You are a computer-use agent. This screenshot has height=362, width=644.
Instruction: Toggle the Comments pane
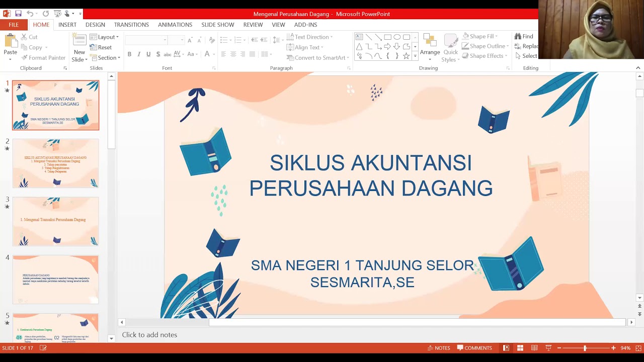tap(474, 348)
